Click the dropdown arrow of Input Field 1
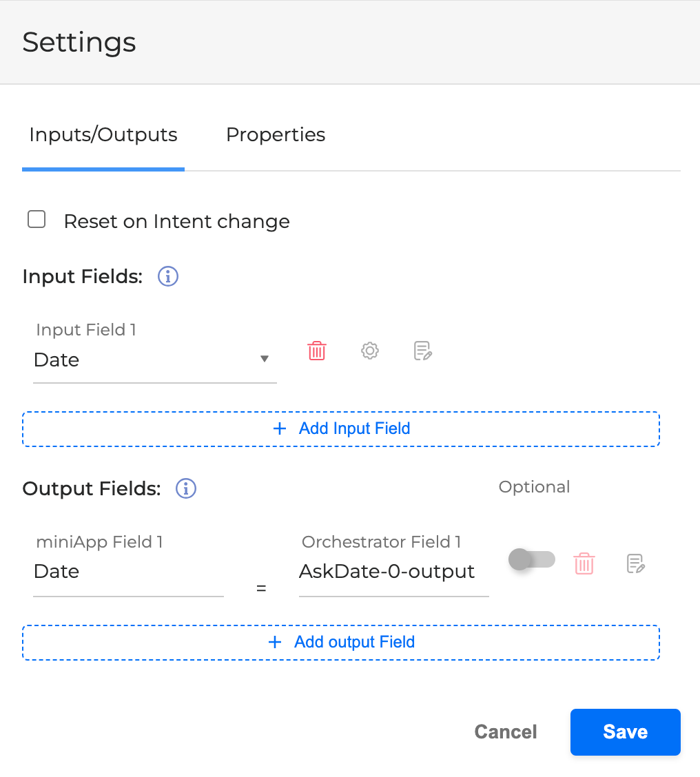The width and height of the screenshot is (700, 777). click(x=264, y=359)
